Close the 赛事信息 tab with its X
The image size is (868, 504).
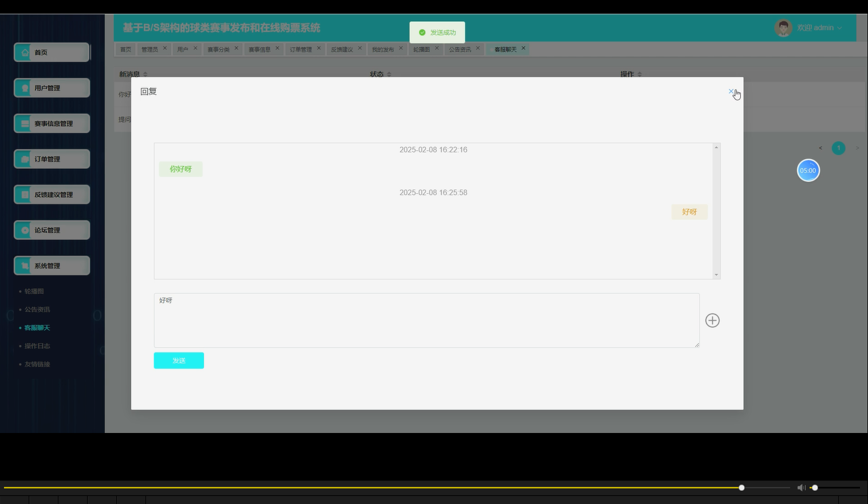[278, 48]
